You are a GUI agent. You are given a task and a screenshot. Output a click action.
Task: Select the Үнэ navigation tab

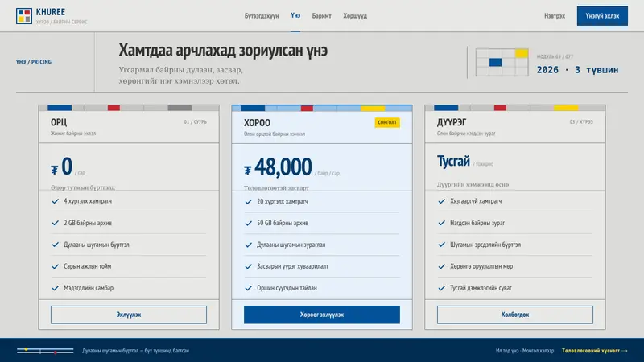295,15
